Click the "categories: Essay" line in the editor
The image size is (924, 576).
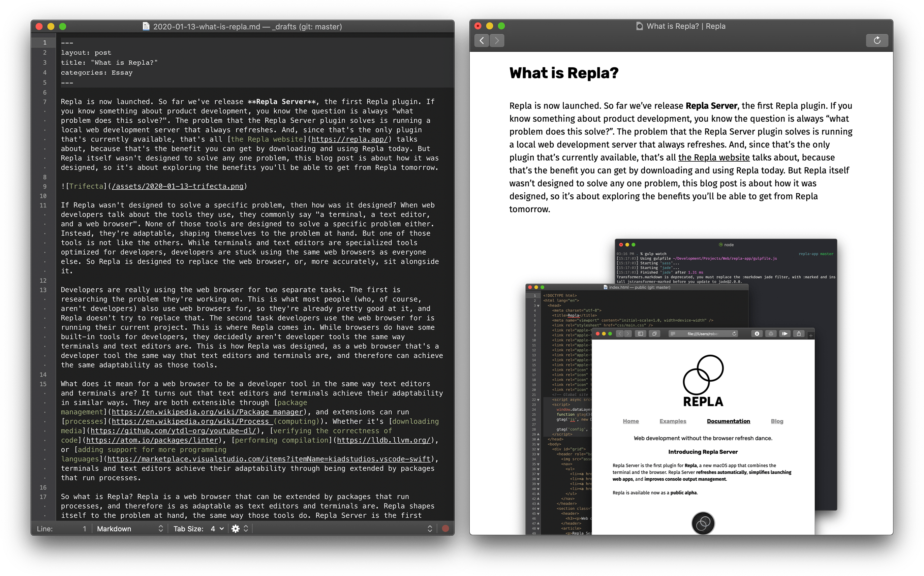pyautogui.click(x=97, y=72)
